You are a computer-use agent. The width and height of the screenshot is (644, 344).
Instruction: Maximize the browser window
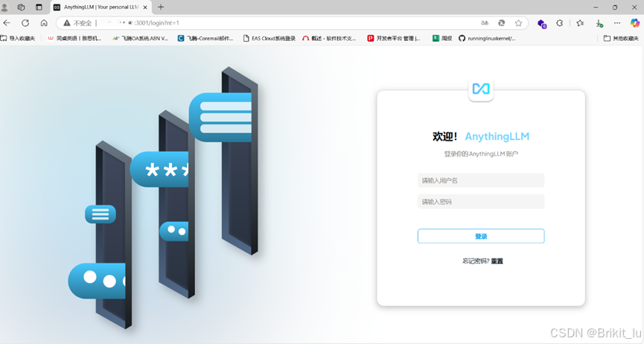click(615, 7)
